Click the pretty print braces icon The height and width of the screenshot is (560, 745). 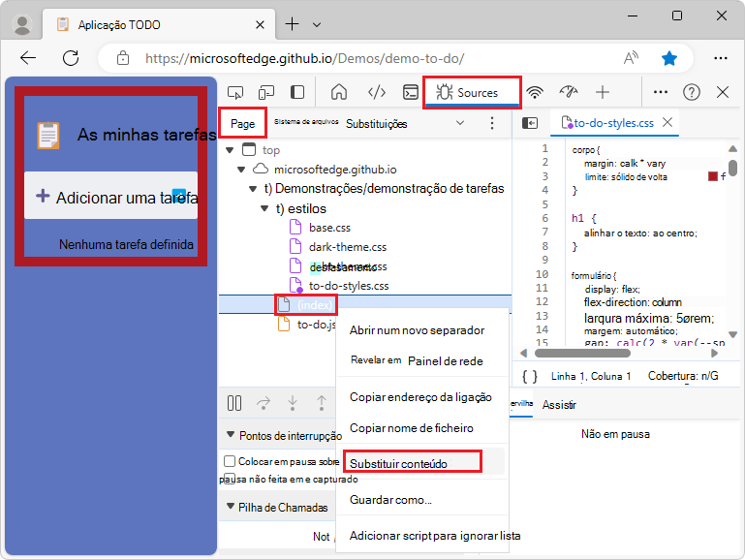point(529,376)
